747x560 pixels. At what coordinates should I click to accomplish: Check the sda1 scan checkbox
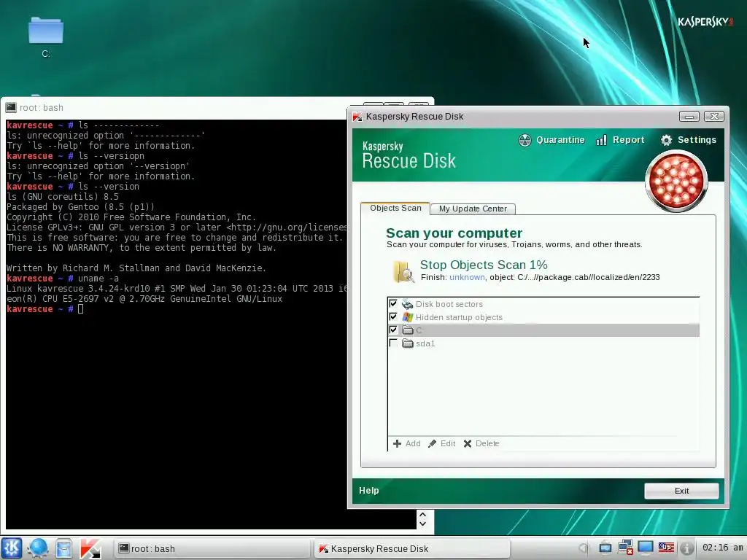[393, 343]
